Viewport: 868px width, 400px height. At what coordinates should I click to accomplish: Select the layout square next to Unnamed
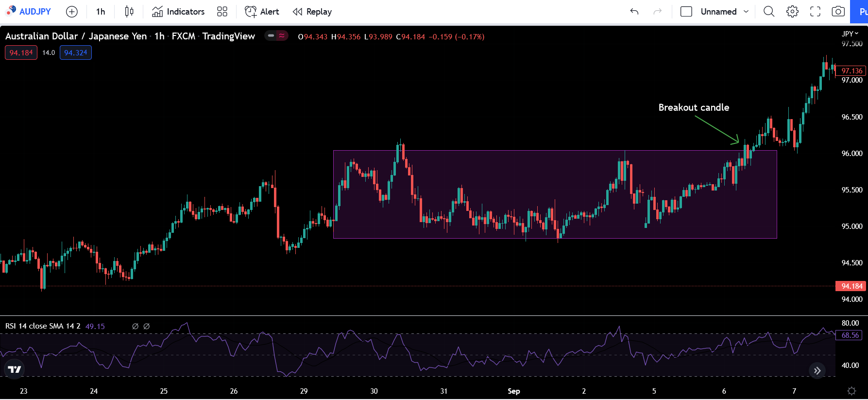click(x=686, y=12)
